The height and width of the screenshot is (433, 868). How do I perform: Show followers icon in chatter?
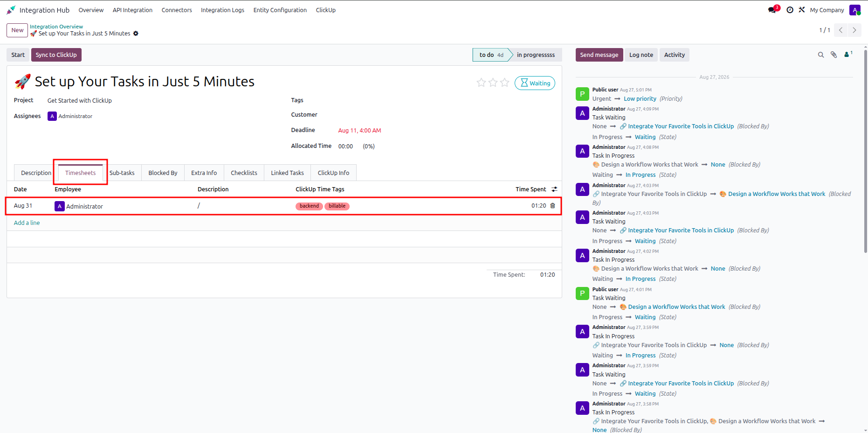(x=848, y=55)
